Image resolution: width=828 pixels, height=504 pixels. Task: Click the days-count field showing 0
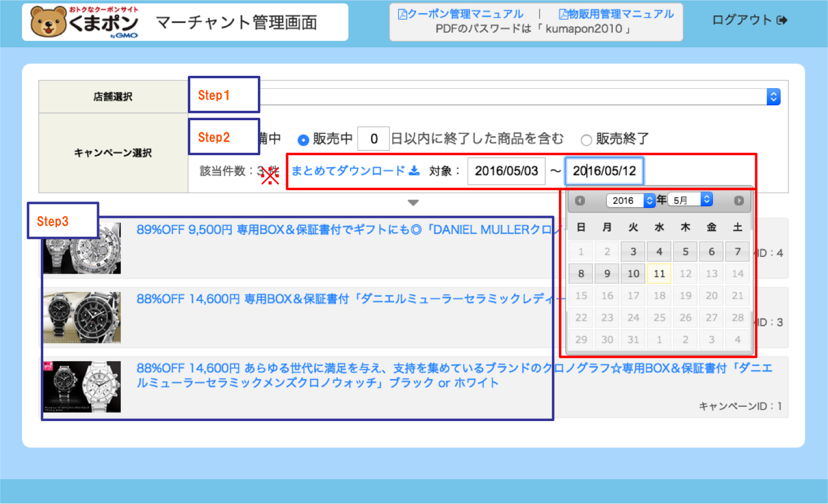coord(373,140)
